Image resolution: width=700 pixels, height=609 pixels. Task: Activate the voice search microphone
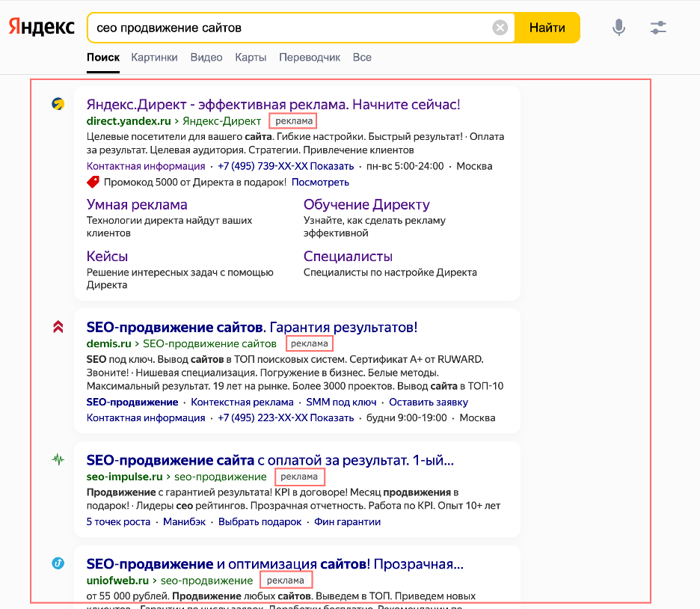(x=618, y=26)
